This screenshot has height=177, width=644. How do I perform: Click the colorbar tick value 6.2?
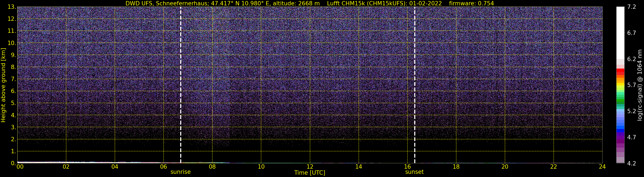632,59
